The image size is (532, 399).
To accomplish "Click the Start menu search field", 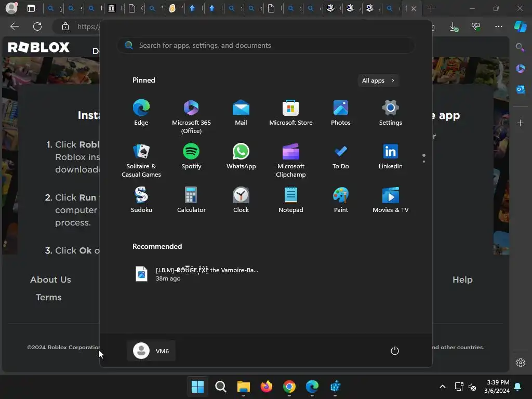I will [x=265, y=45].
